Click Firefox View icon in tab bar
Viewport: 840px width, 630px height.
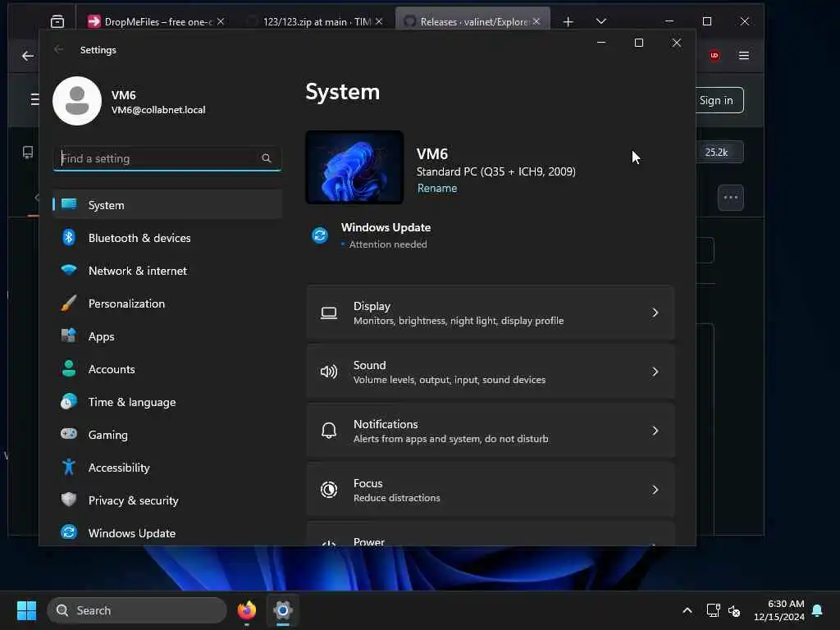(x=57, y=21)
